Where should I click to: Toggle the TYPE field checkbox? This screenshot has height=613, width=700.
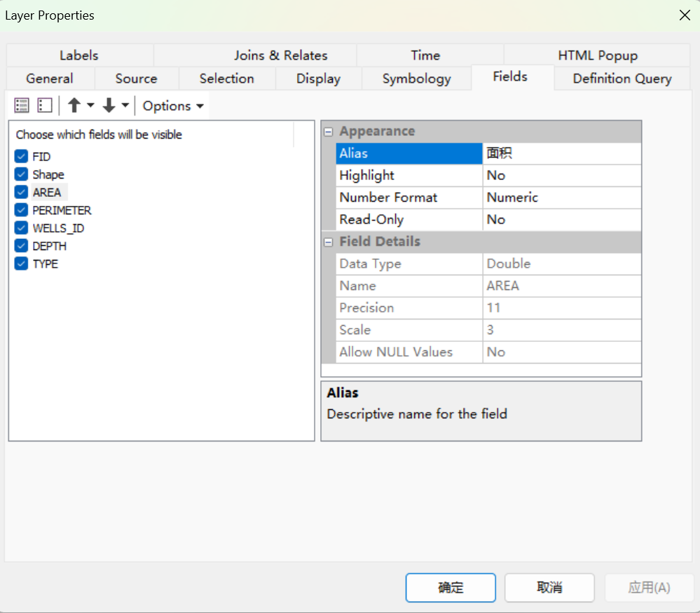(x=21, y=263)
